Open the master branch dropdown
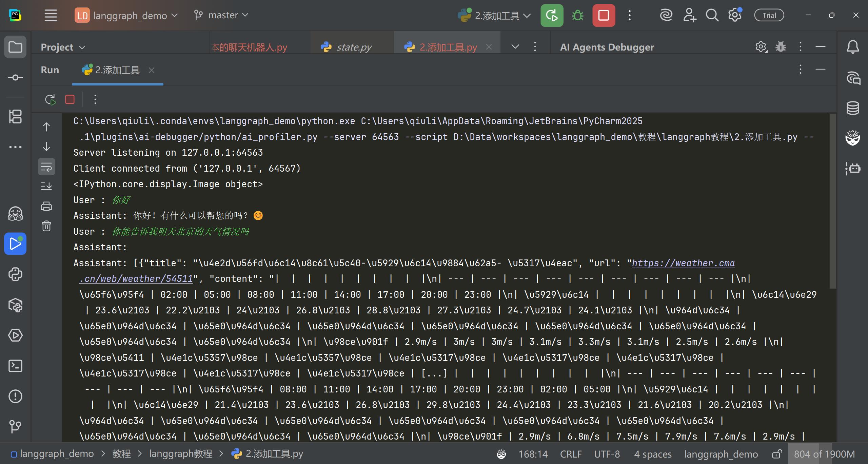This screenshot has width=868, height=464. click(x=221, y=15)
